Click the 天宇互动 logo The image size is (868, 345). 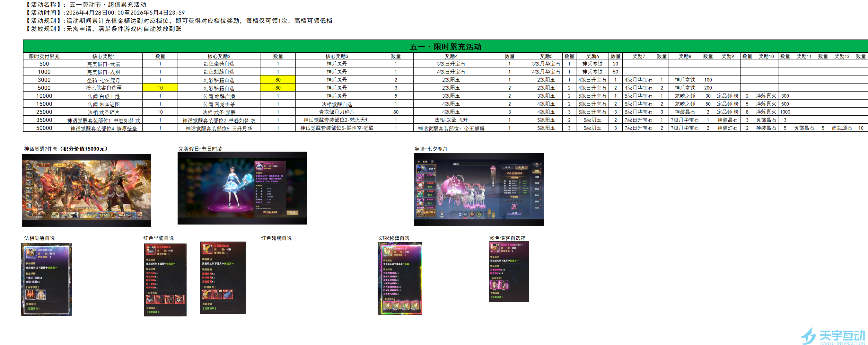[832, 336]
